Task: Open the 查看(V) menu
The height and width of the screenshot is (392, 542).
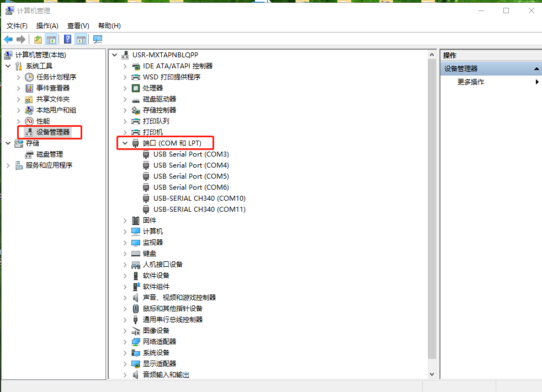Action: point(78,26)
